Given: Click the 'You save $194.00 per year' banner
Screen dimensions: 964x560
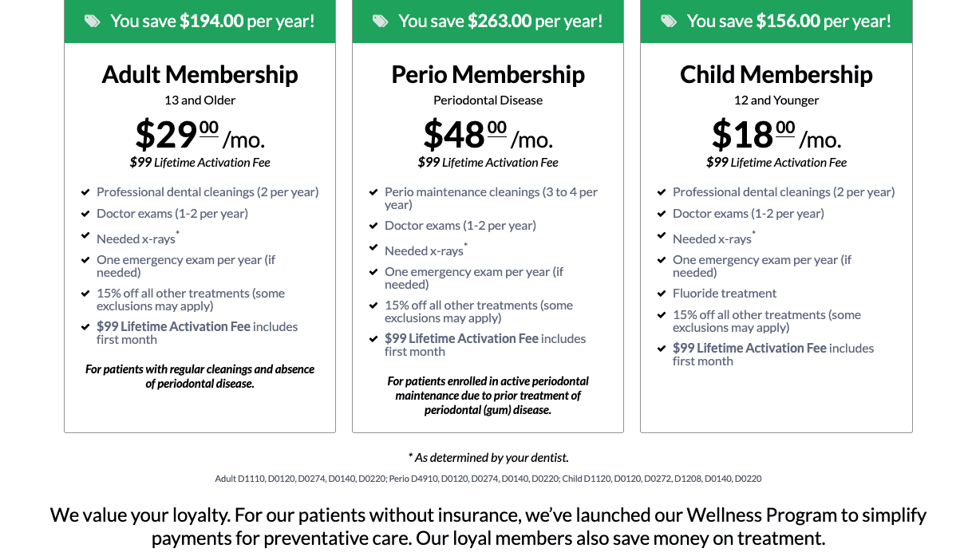Looking at the screenshot, I should tap(200, 22).
